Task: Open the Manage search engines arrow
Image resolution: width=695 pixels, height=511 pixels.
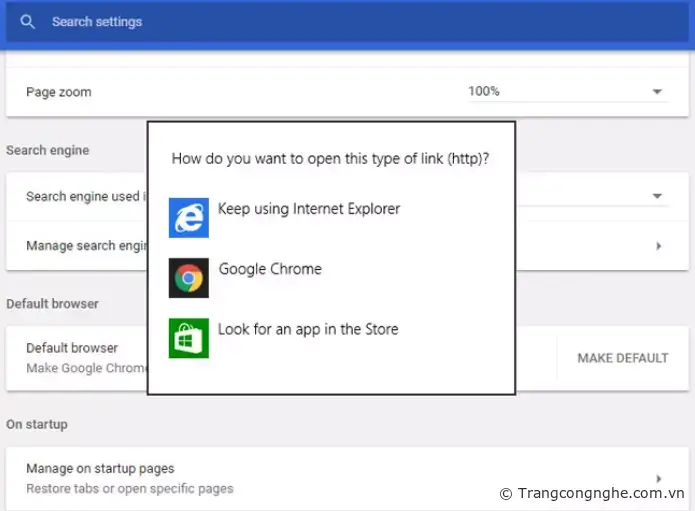Action: 659,246
